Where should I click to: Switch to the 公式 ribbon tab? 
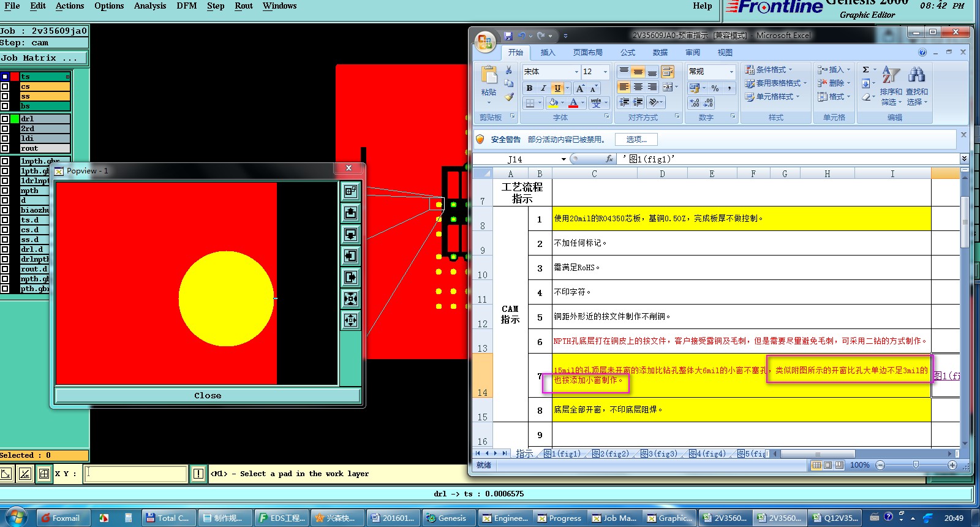point(628,53)
